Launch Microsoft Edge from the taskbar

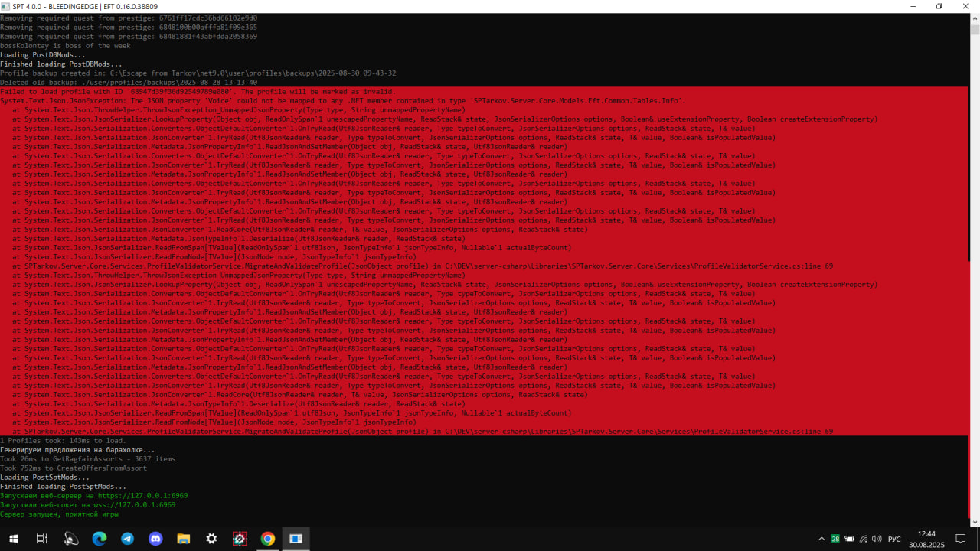coord(100,539)
